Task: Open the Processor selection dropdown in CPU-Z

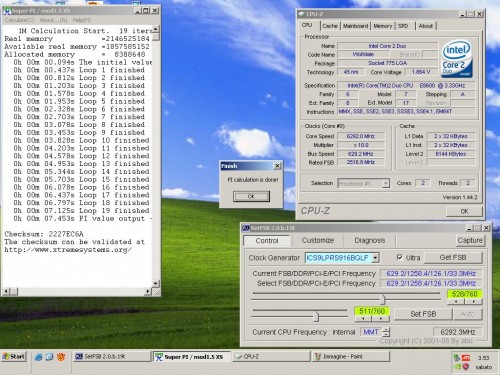Action: pos(386,183)
